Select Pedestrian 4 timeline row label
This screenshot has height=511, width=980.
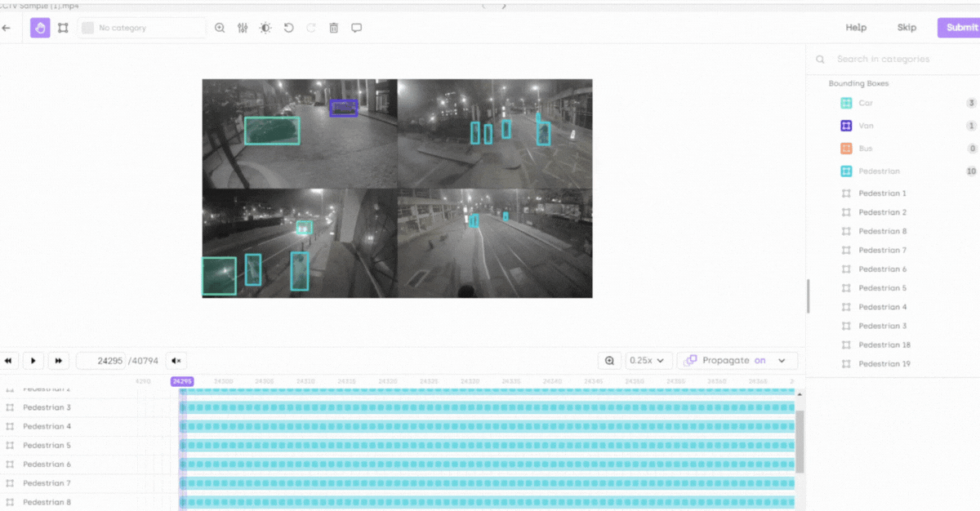click(x=47, y=426)
